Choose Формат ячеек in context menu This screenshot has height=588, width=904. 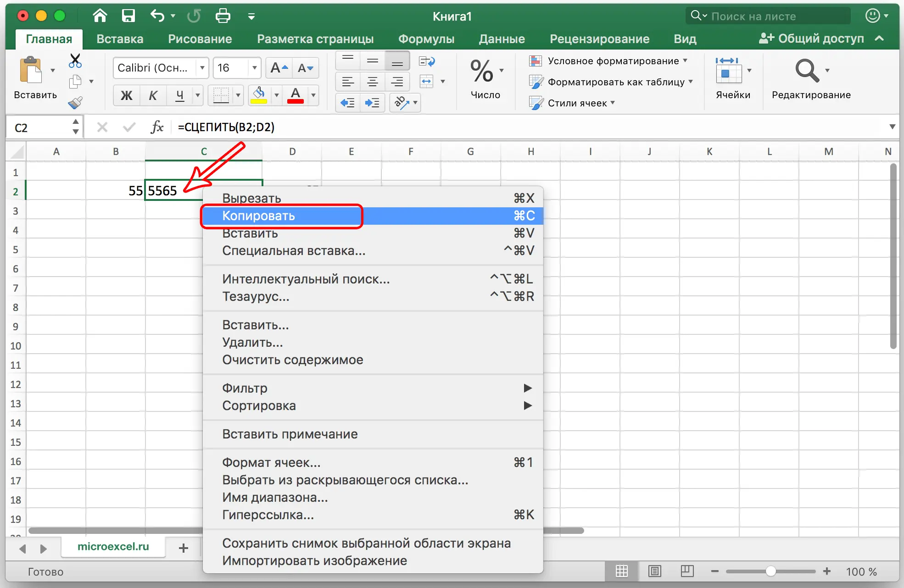(373, 462)
